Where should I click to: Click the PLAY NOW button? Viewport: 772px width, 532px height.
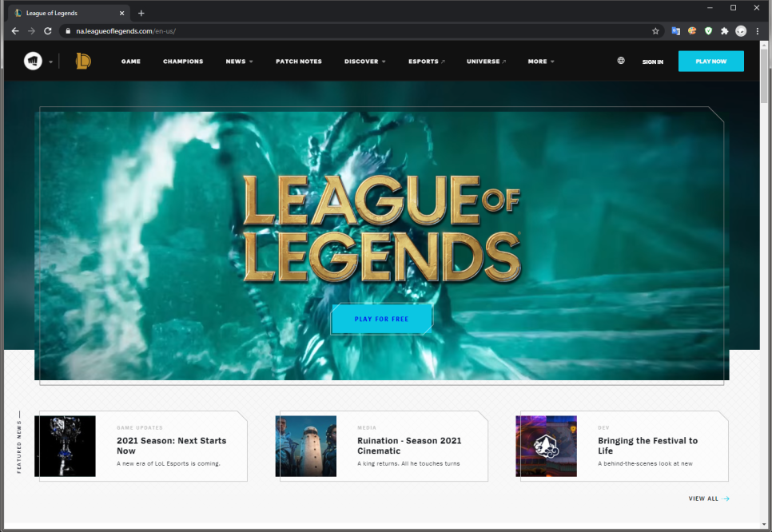tap(711, 61)
